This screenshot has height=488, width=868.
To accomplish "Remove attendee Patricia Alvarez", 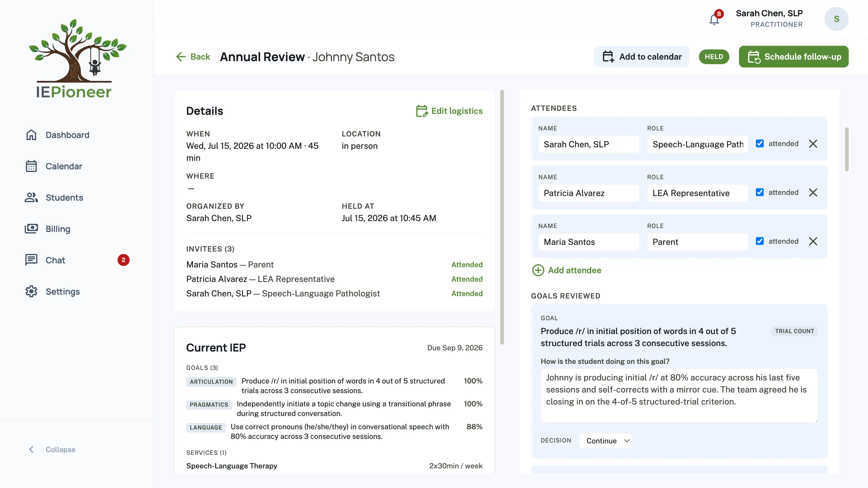I will [x=813, y=193].
